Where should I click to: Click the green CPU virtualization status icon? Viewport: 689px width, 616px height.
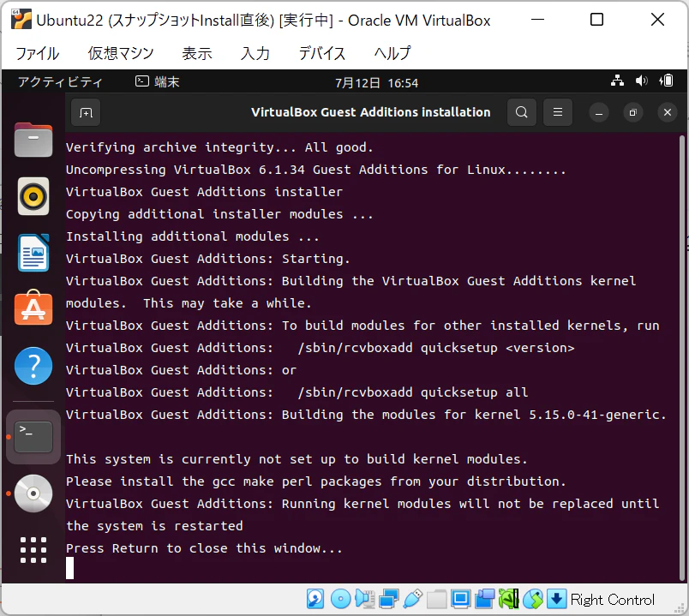pyautogui.click(x=508, y=599)
